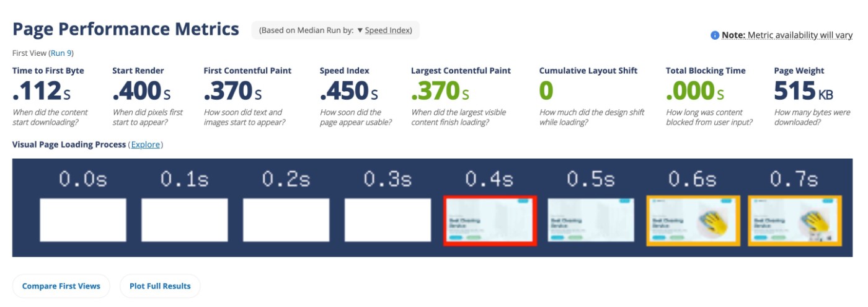
Task: Select the red-bordered 0.4s thumbnail
Action: tap(489, 221)
